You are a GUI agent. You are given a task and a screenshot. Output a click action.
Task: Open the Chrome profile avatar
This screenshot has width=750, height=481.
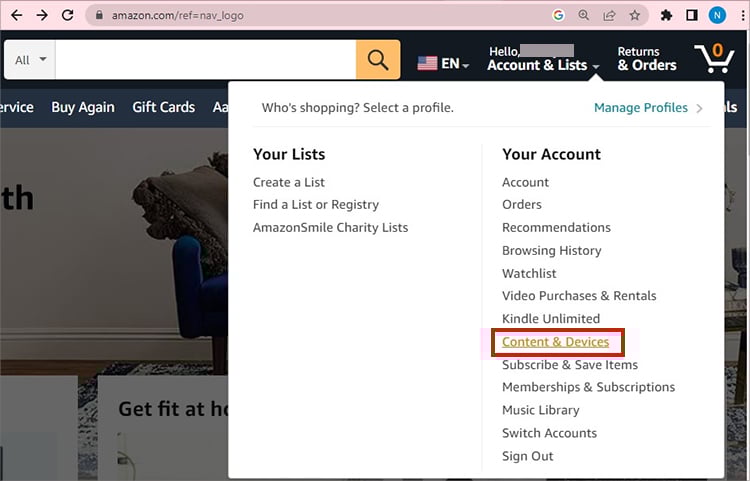click(717, 15)
